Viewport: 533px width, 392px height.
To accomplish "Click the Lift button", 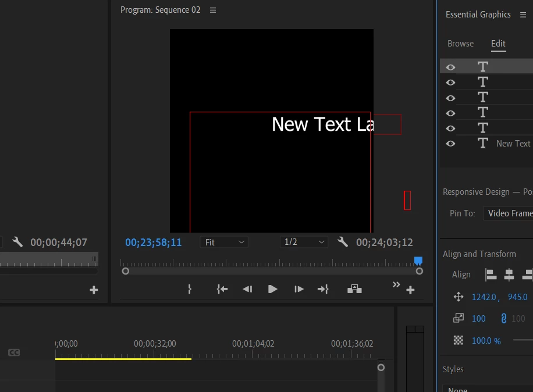I will coord(354,289).
